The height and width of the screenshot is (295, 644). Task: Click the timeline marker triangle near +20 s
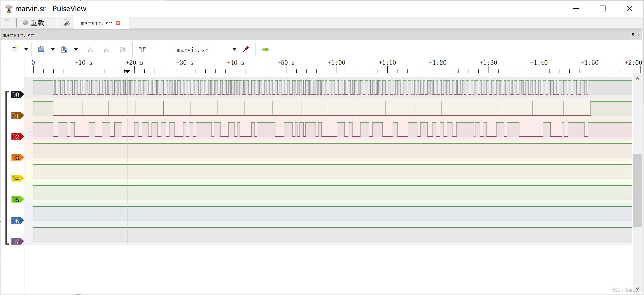[x=127, y=71]
